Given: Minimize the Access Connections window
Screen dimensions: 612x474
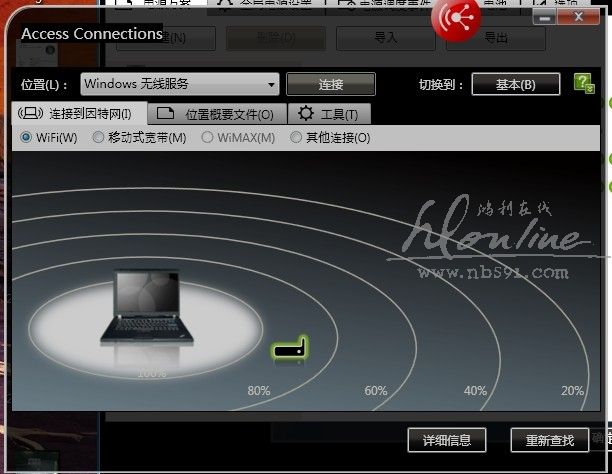Looking at the screenshot, I should click(x=545, y=18).
